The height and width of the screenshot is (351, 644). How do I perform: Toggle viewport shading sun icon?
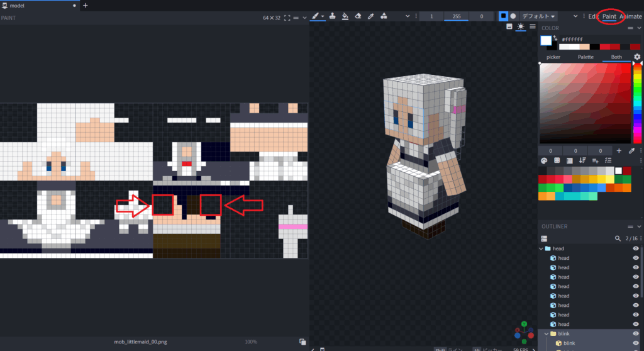521,27
